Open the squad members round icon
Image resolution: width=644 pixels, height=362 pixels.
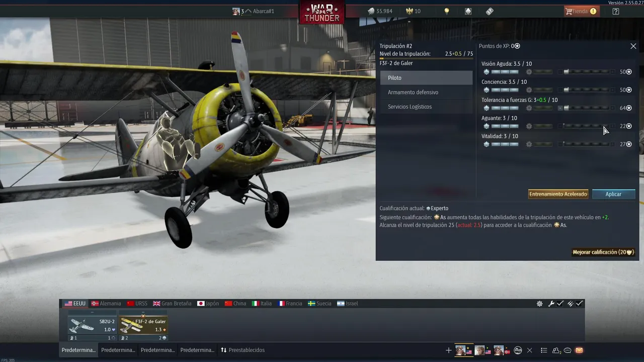518,350
